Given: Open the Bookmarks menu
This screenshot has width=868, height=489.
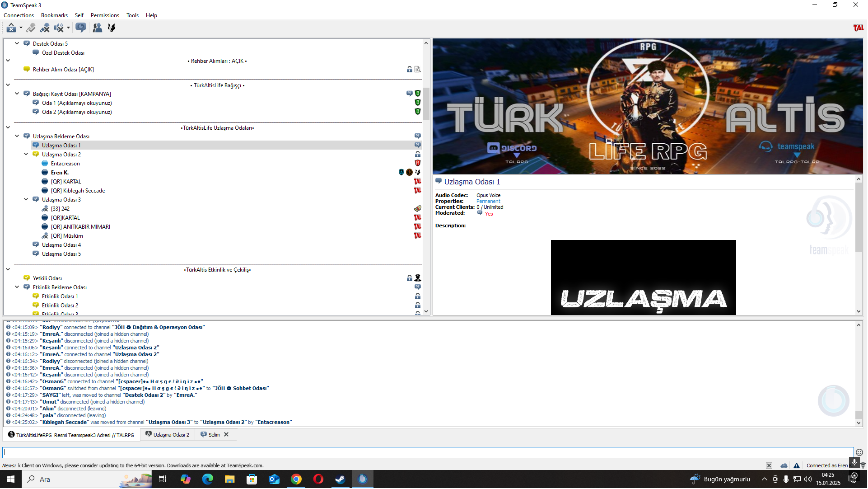Looking at the screenshot, I should coord(54,15).
